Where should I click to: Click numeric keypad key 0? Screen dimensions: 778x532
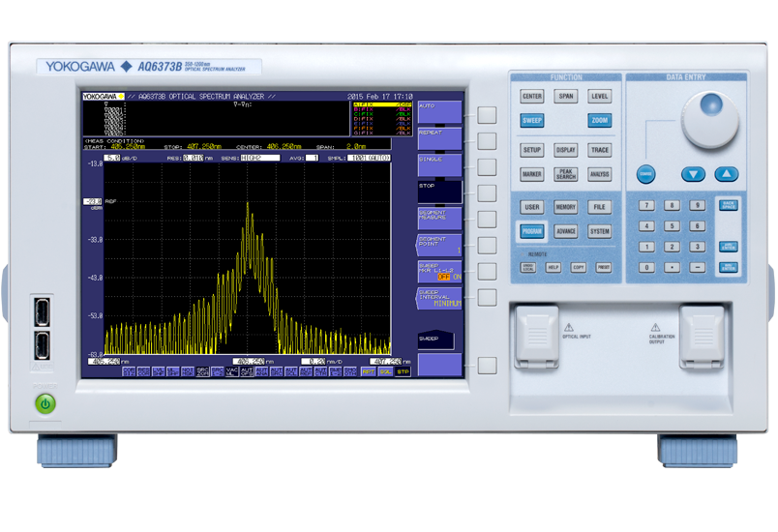[x=646, y=268]
